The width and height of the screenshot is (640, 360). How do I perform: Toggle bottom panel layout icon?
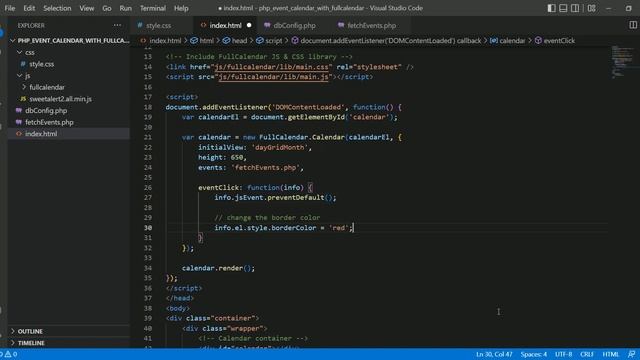[563, 8]
